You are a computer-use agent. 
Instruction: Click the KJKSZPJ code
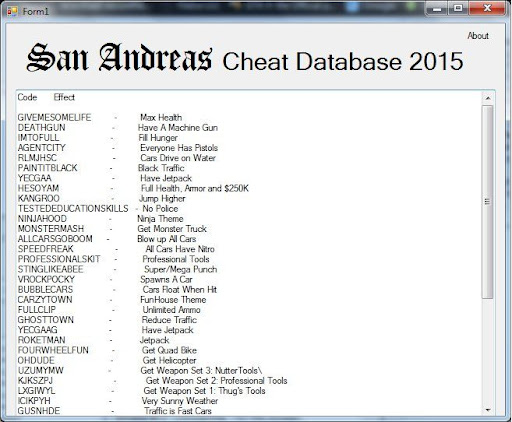[x=35, y=380]
